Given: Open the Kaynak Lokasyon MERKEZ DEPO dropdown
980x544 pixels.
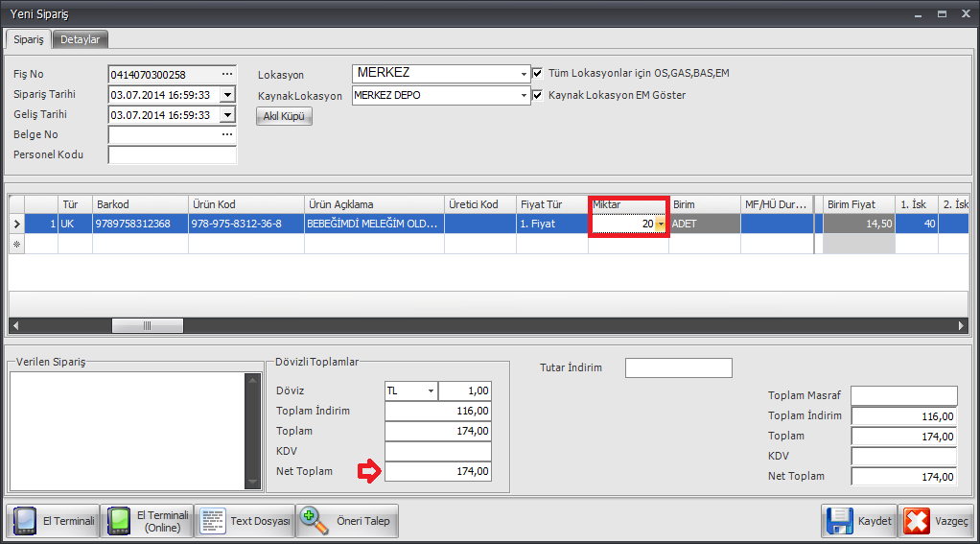Looking at the screenshot, I should (524, 96).
